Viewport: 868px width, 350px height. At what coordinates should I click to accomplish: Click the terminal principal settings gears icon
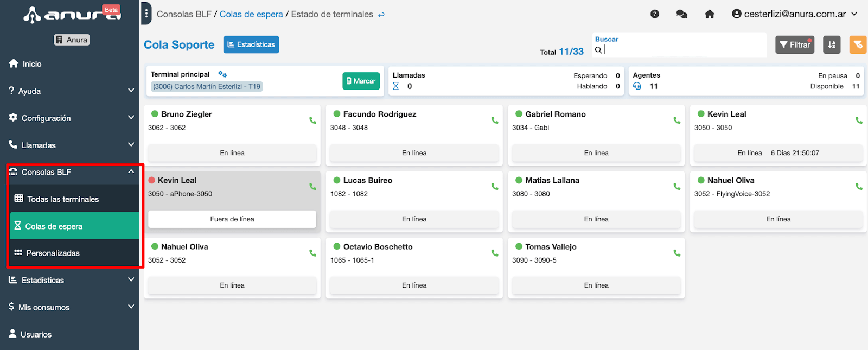(x=222, y=74)
